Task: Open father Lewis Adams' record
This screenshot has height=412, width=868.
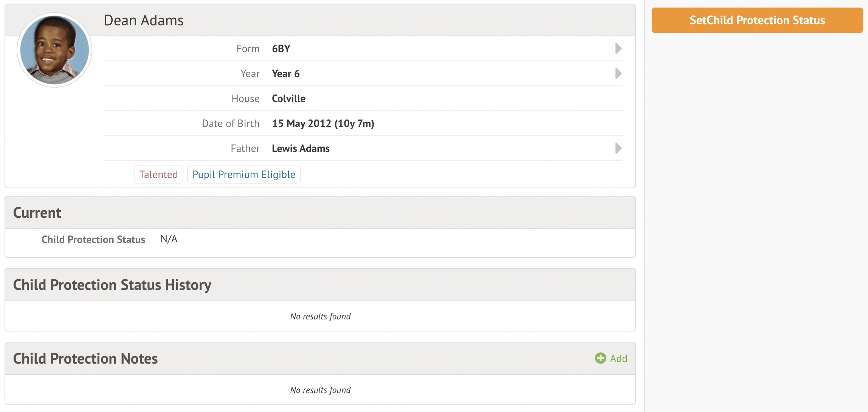Action: [301, 149]
